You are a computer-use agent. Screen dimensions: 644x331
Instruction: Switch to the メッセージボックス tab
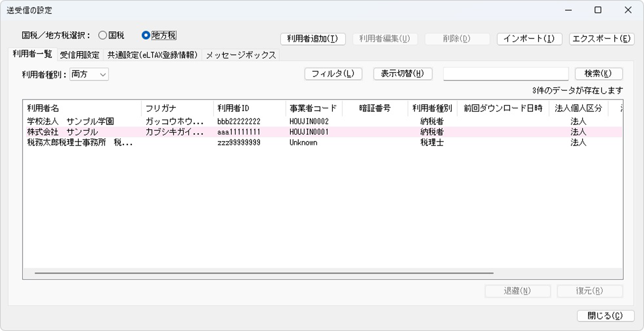click(x=241, y=55)
